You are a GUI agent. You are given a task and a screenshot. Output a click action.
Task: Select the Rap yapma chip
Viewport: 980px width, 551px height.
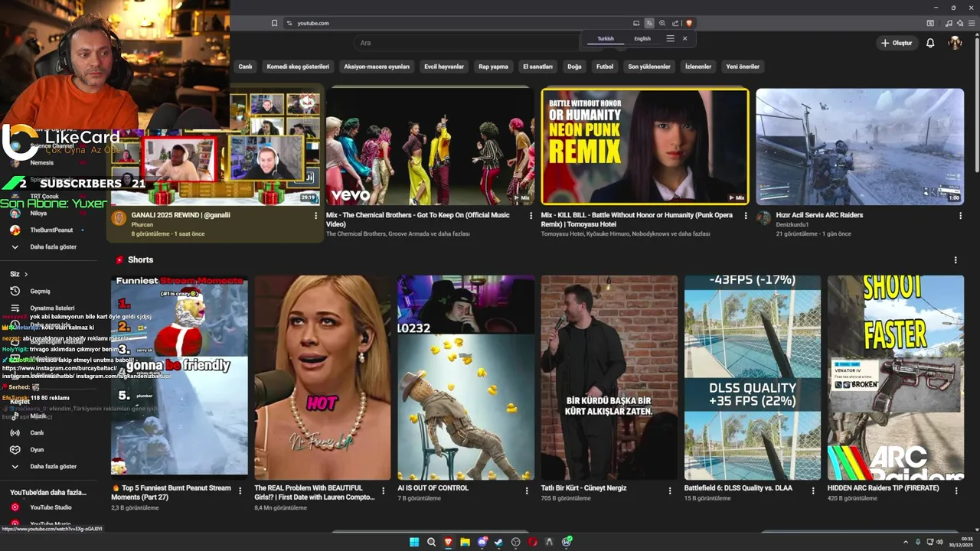coord(493,67)
